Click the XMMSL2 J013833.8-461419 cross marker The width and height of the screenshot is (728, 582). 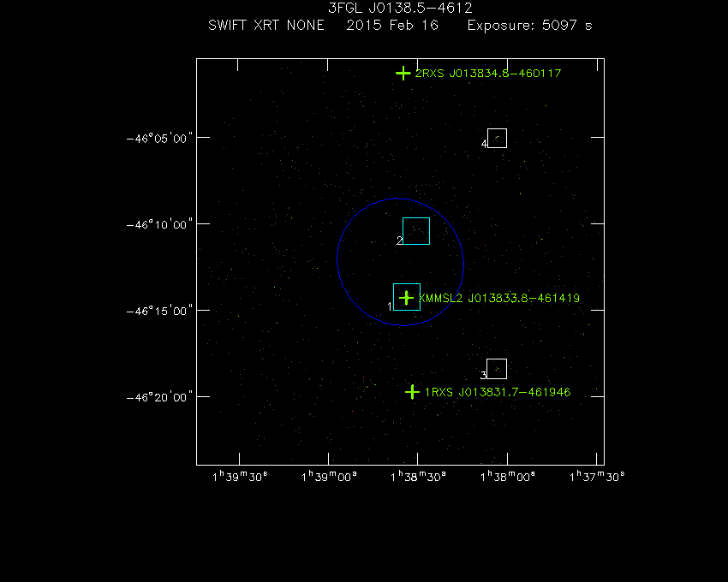coord(406,298)
